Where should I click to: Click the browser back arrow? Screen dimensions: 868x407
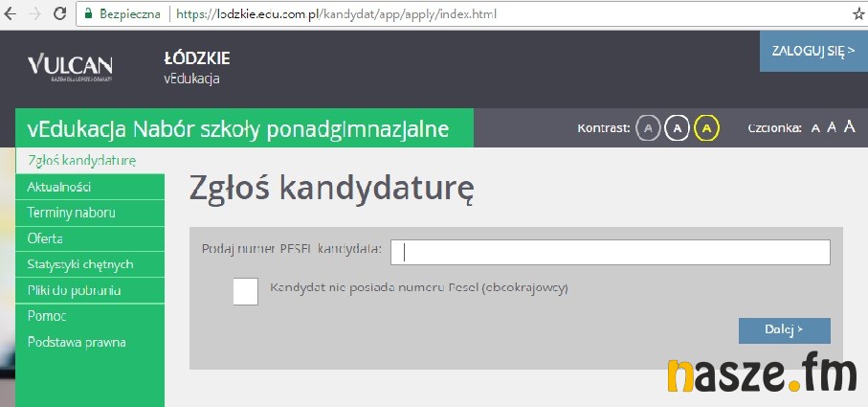(x=11, y=15)
